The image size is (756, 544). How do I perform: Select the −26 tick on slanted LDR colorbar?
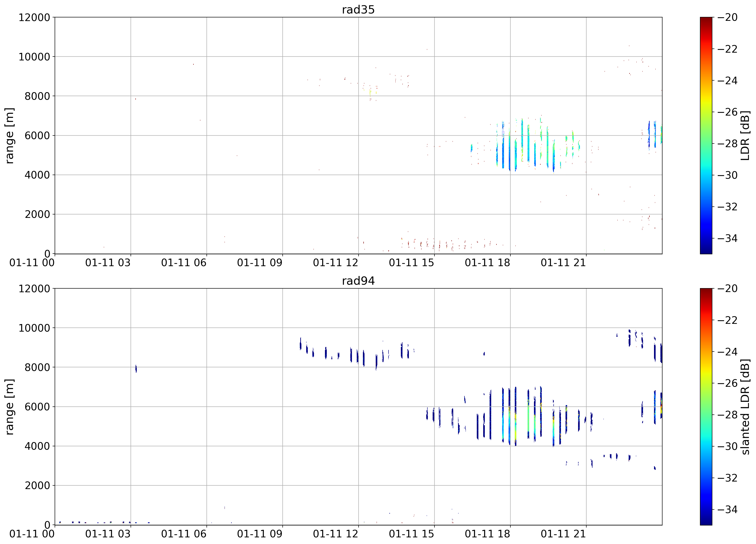point(727,383)
